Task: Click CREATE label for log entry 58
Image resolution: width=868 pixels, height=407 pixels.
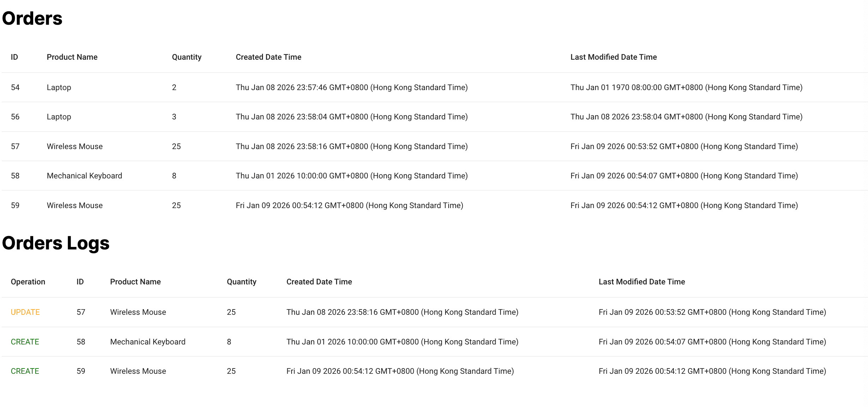Action: point(25,342)
